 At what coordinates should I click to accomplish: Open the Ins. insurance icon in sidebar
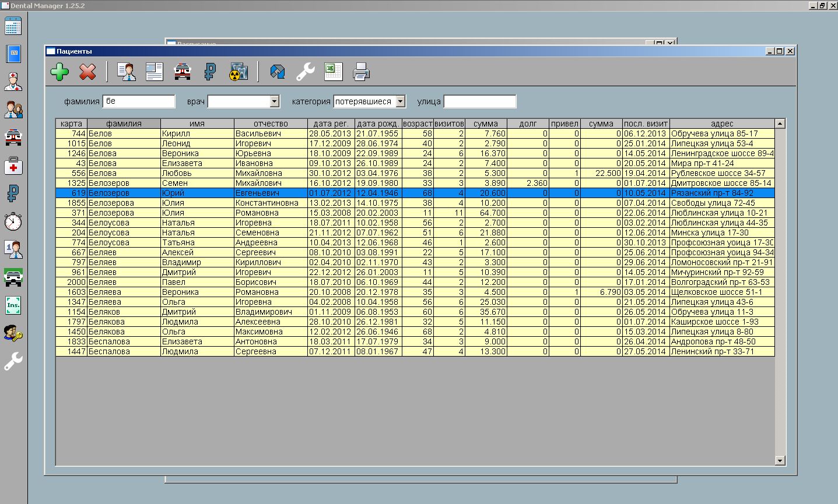[13, 305]
